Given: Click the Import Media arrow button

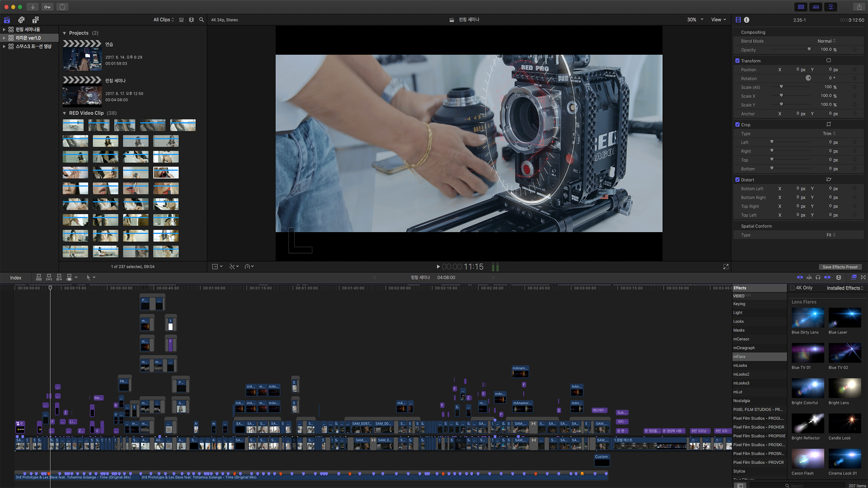Looking at the screenshot, I should [x=33, y=7].
